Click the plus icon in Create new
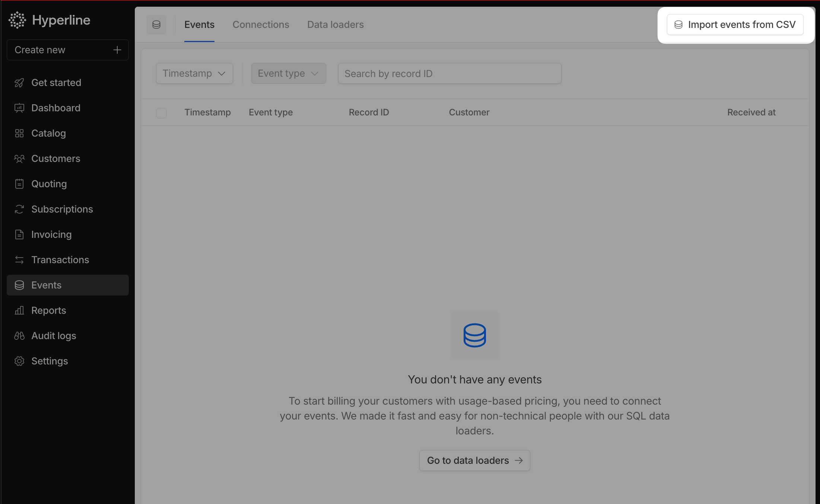Screen dimensions: 820x504 tap(117, 50)
